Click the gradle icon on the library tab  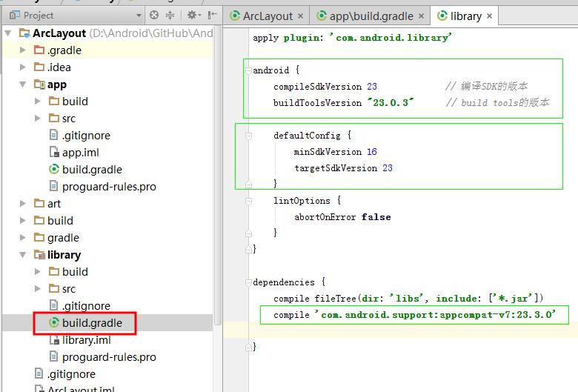click(442, 16)
